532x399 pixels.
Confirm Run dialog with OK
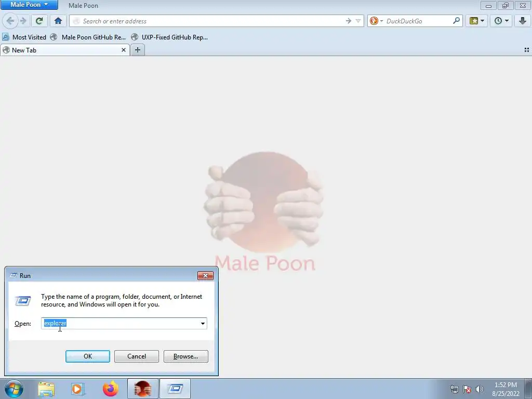coord(87,356)
